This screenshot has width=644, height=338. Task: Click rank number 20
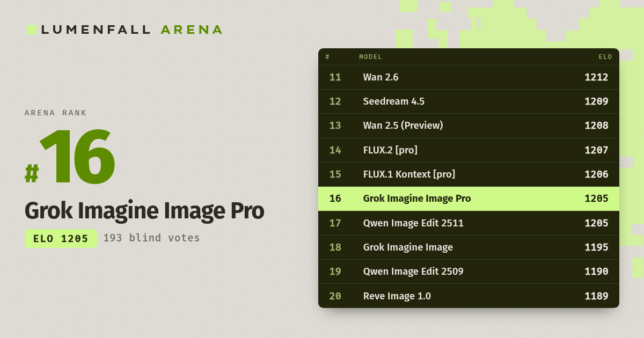pyautogui.click(x=335, y=296)
